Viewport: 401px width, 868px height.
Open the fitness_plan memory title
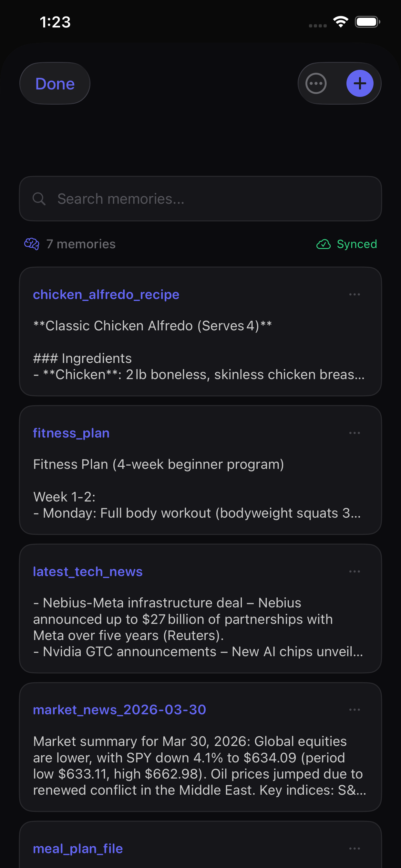click(x=71, y=433)
